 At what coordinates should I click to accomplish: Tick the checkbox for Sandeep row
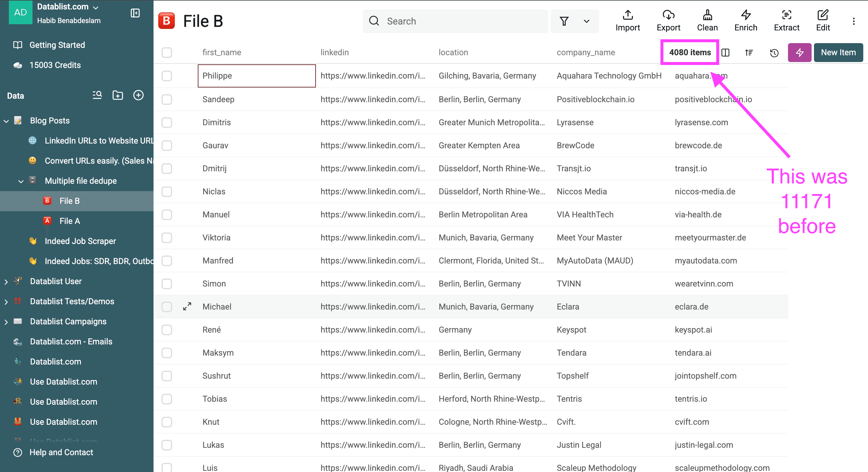pos(167,100)
